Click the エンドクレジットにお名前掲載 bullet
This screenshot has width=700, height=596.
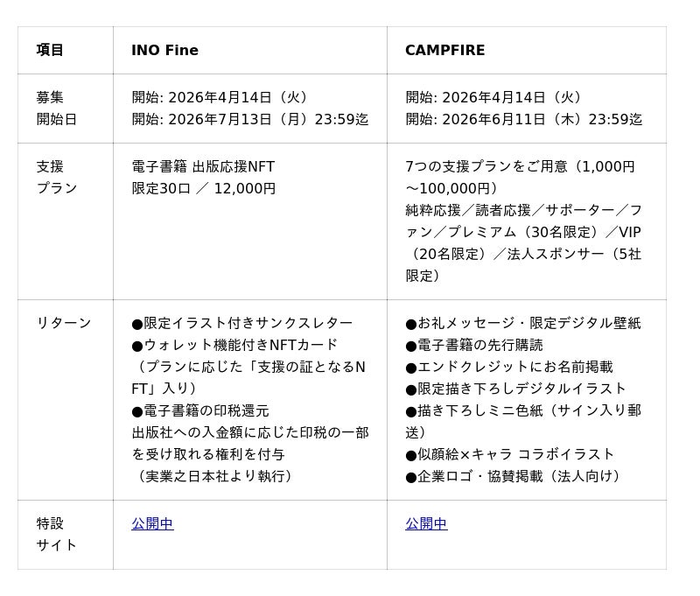[x=508, y=367]
